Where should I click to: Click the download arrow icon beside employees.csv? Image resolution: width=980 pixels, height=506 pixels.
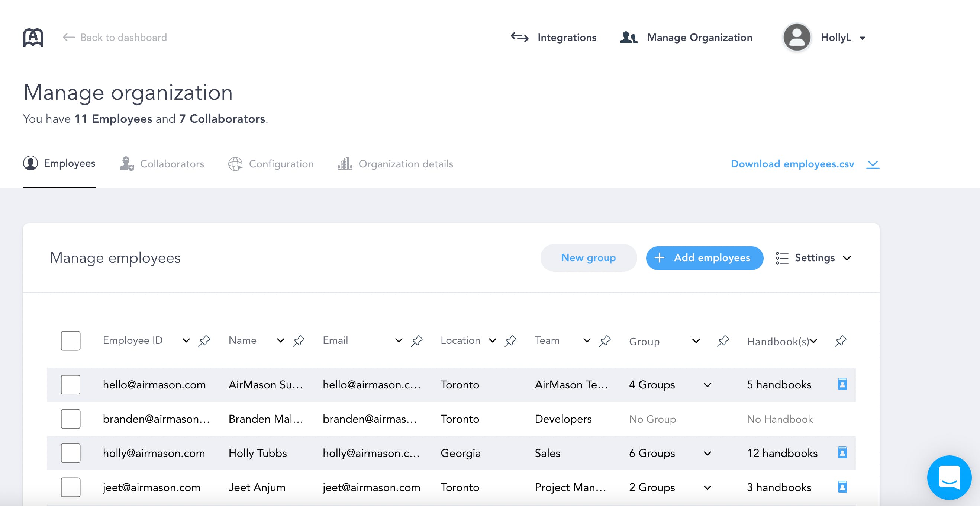pyautogui.click(x=873, y=164)
